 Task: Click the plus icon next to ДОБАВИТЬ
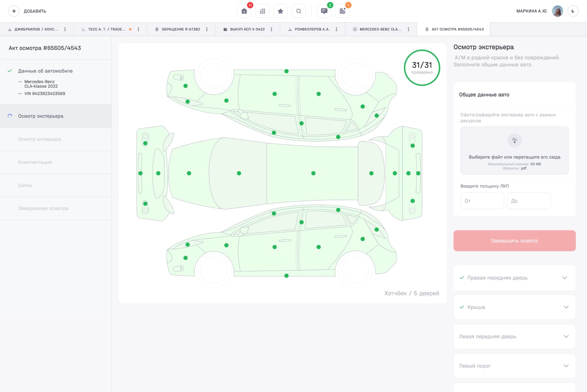point(14,11)
